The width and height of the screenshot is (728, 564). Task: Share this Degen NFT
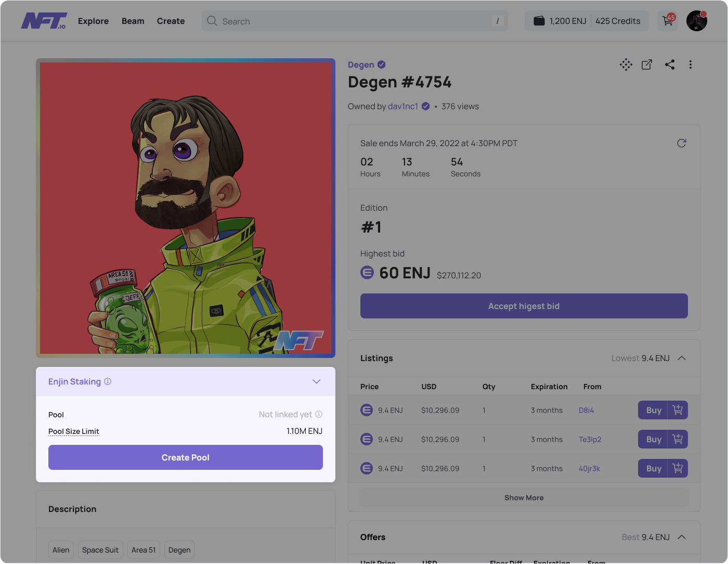pos(670,65)
